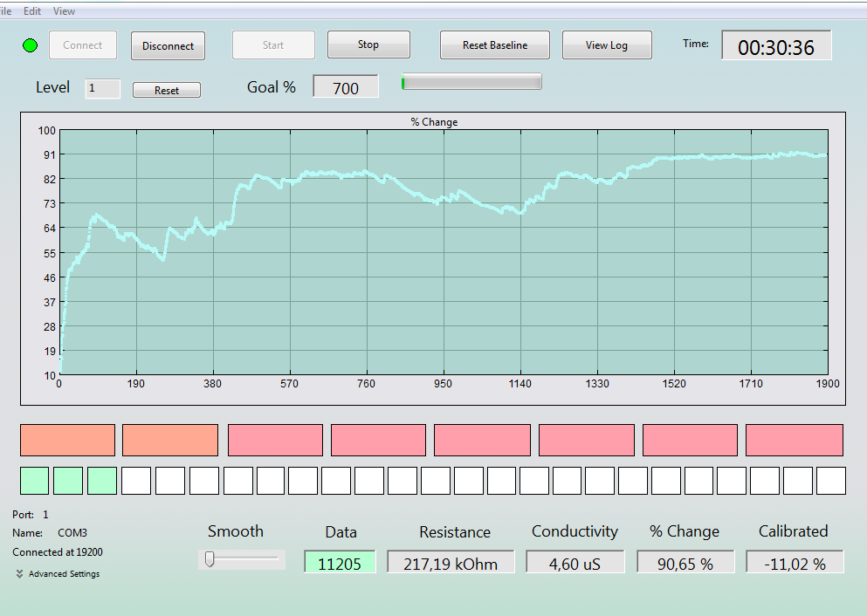Select the first orange level block

coord(67,441)
